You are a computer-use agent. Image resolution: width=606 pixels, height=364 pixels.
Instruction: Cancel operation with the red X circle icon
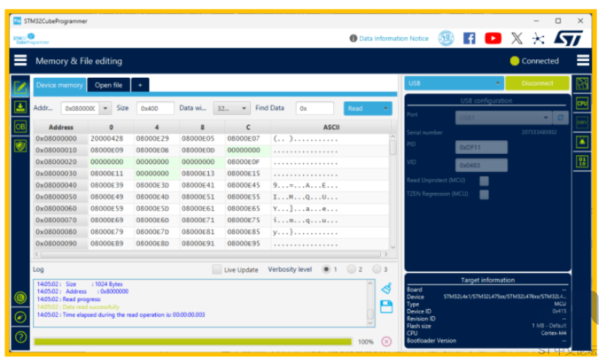click(x=386, y=342)
